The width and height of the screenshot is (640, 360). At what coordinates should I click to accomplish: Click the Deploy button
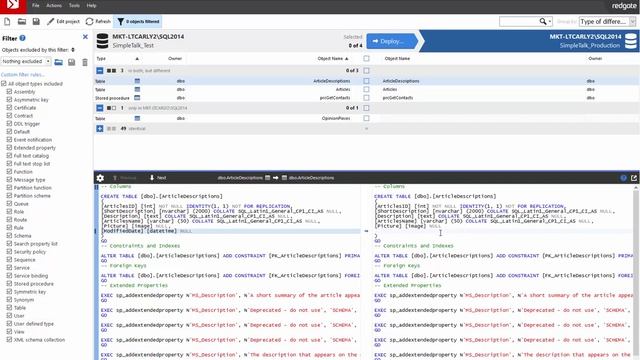392,41
